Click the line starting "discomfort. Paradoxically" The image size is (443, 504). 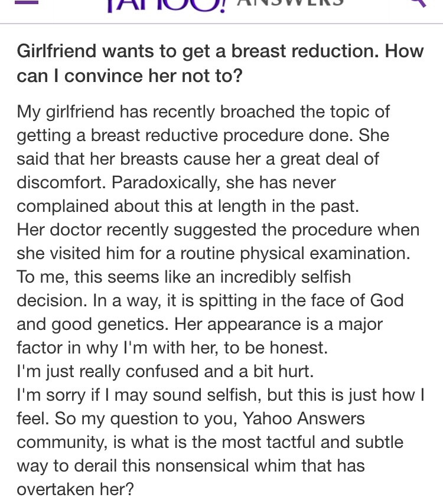pos(176,182)
